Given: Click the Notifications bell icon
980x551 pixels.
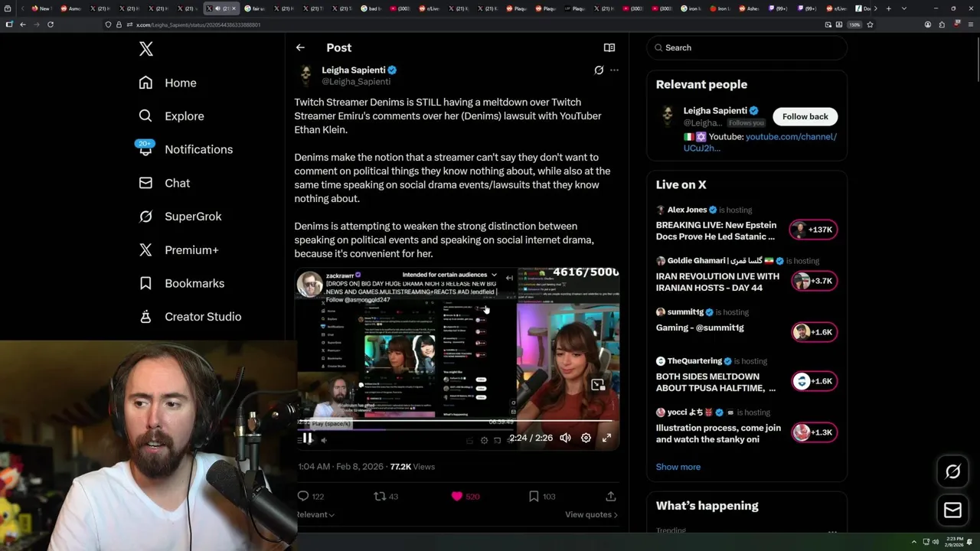Looking at the screenshot, I should [x=145, y=150].
